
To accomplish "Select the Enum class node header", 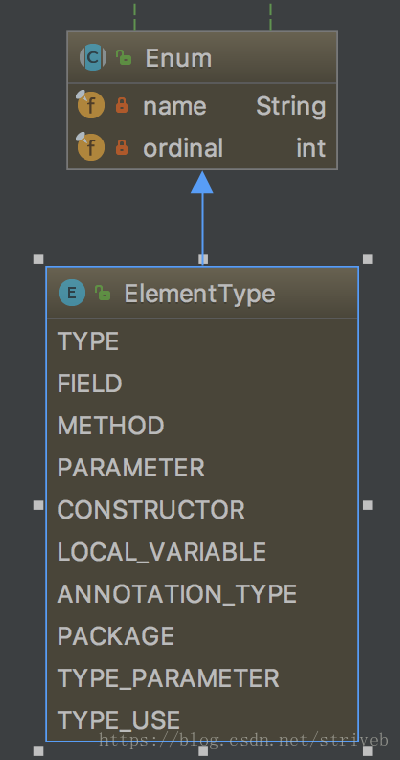I will click(202, 58).
